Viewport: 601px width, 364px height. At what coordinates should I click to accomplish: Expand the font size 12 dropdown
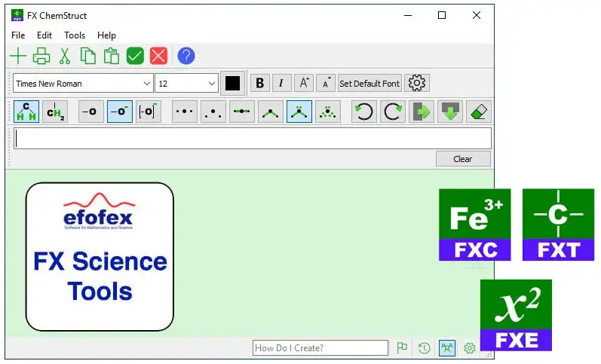[x=186, y=83]
